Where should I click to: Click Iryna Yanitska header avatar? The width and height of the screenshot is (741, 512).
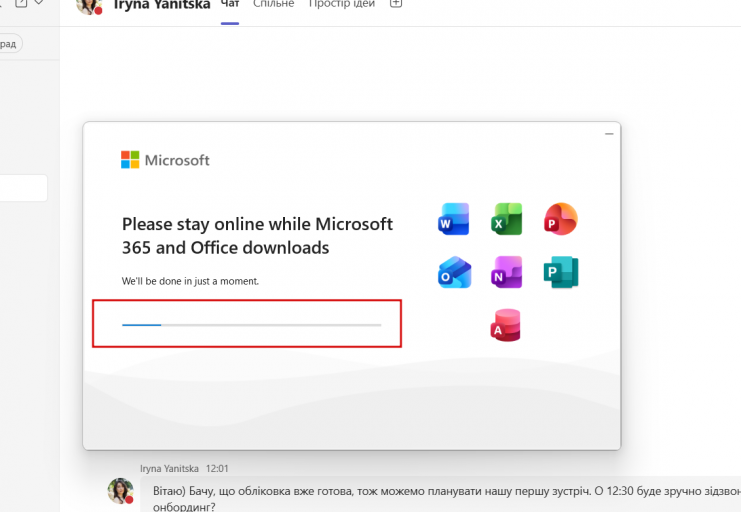tap(89, 6)
